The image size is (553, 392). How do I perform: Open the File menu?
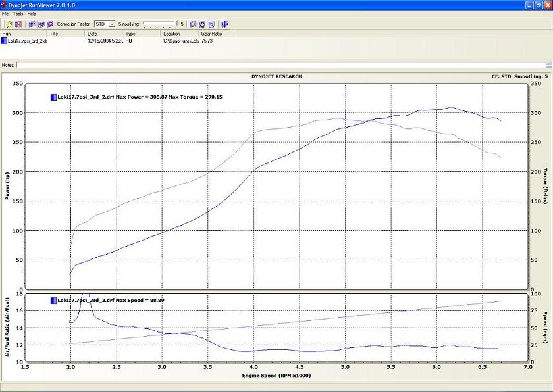[5, 14]
